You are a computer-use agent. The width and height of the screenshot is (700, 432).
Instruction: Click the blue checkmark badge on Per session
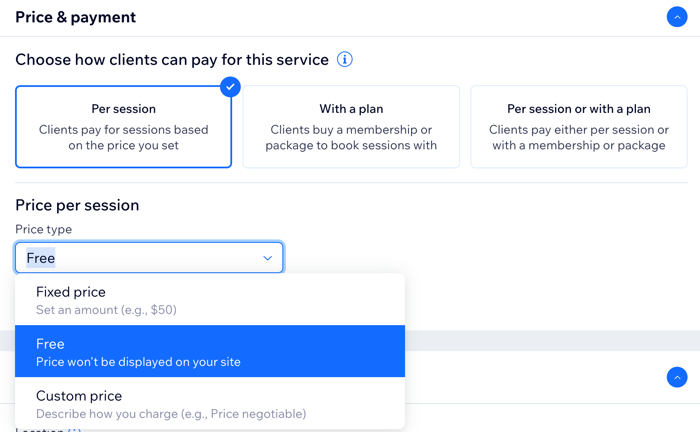tap(230, 87)
